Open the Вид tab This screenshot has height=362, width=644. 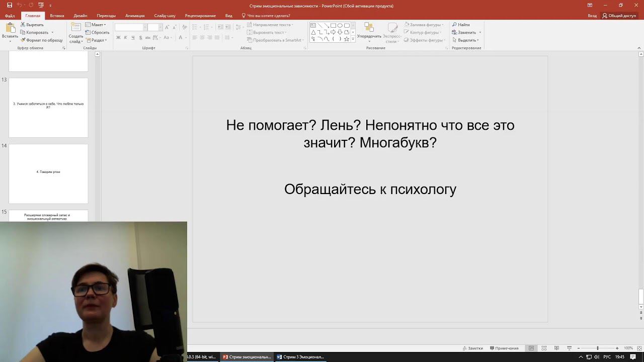pos(229,16)
